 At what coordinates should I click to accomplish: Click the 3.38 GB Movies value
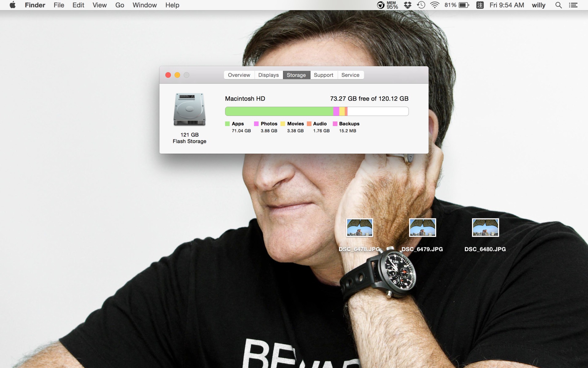(295, 131)
